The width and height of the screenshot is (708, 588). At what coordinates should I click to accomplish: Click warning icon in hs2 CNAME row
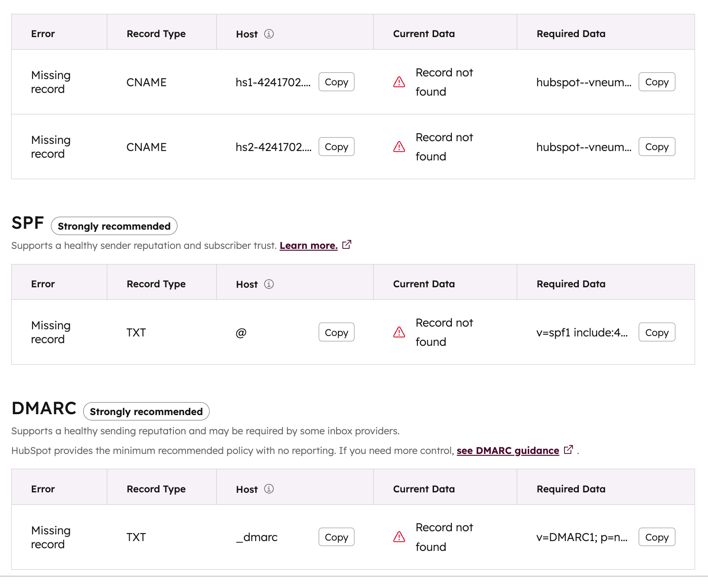tap(399, 147)
